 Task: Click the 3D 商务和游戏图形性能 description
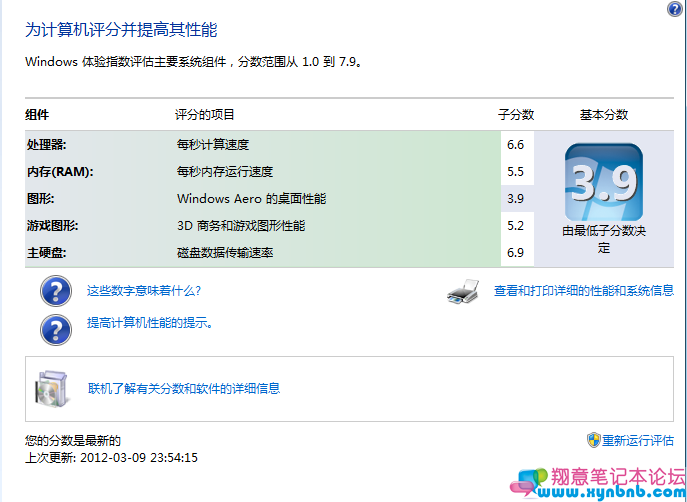(x=241, y=226)
